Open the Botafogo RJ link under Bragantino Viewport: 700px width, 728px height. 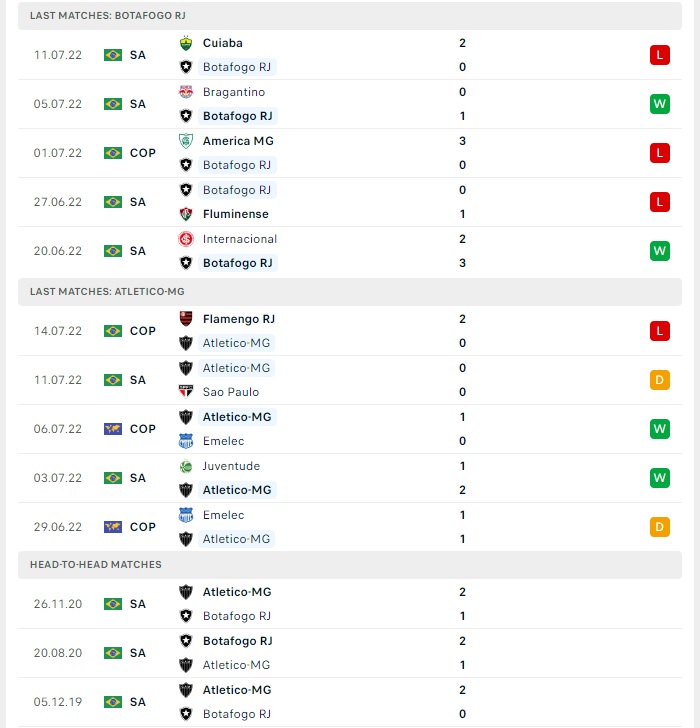click(238, 116)
